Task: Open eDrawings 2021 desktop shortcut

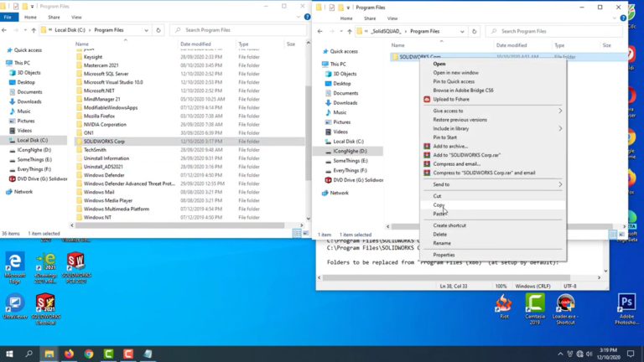Action: [x=45, y=267]
